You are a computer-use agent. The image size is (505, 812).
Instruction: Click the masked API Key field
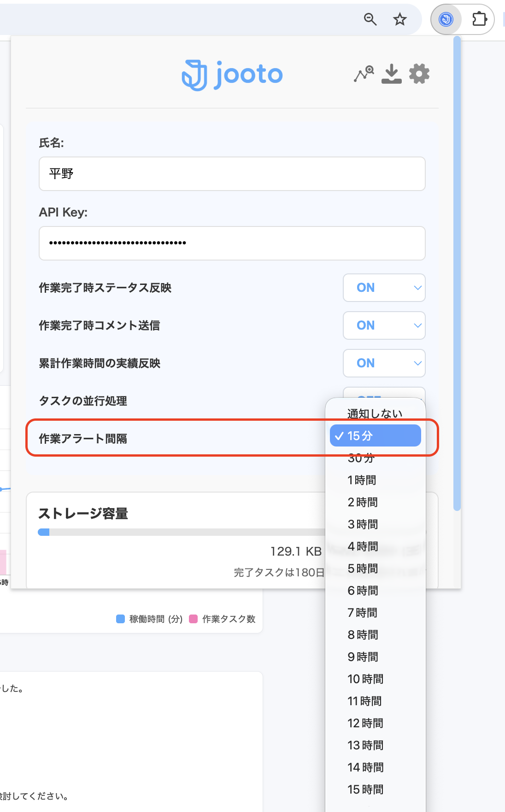pyautogui.click(x=232, y=244)
